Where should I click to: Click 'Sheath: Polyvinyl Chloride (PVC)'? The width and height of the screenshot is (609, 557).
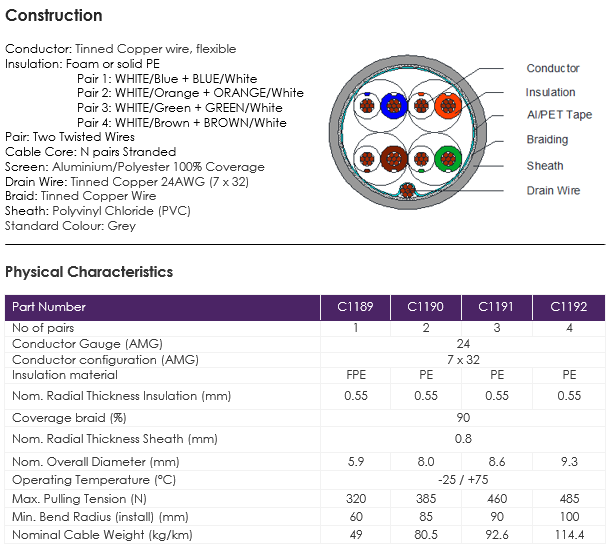click(98, 211)
